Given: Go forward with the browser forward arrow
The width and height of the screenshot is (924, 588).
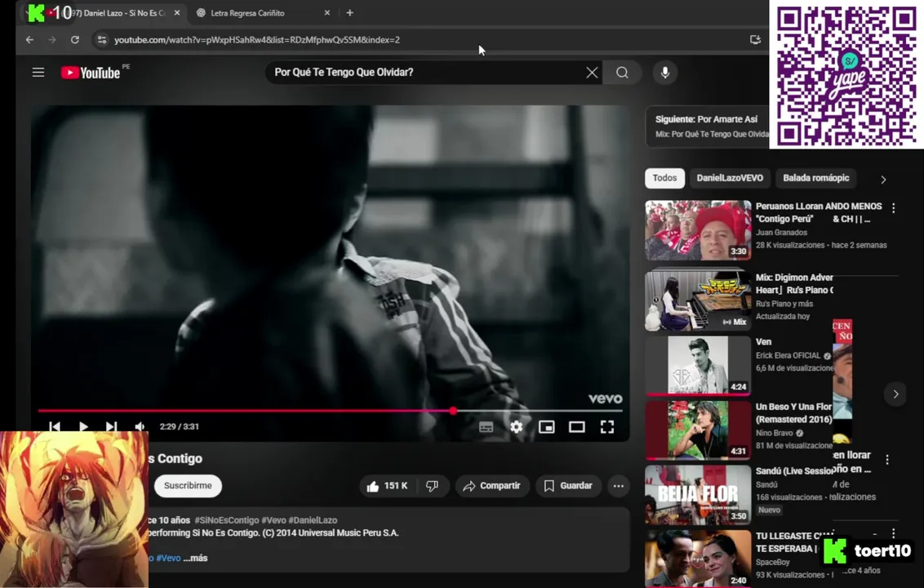Looking at the screenshot, I should pyautogui.click(x=52, y=39).
